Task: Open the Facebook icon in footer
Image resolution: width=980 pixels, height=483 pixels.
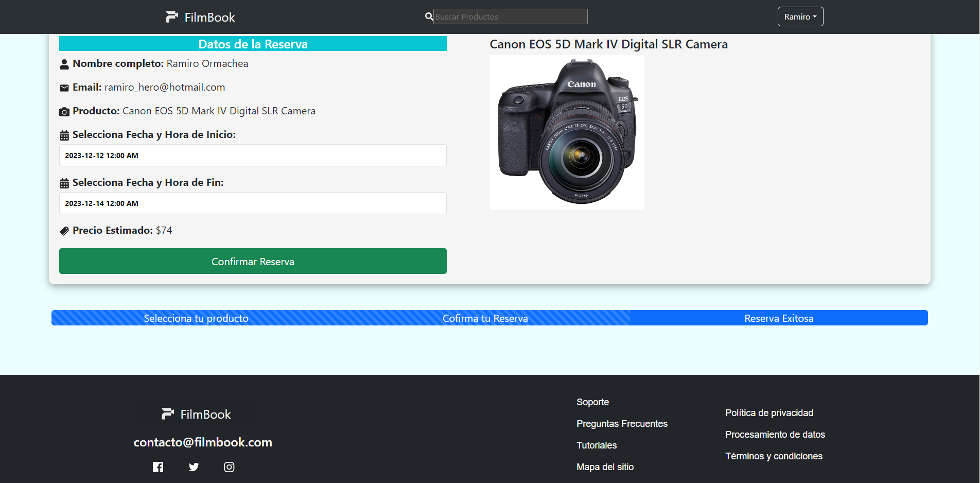Action: coord(158,467)
